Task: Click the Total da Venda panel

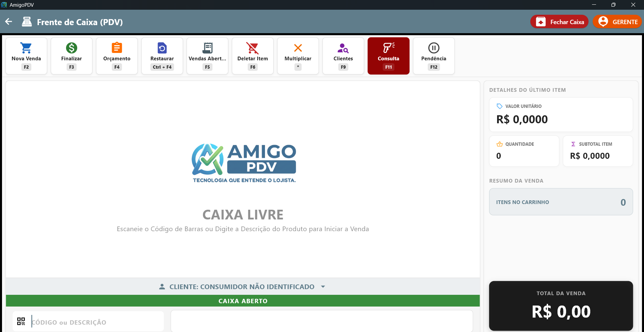Action: coord(561,306)
